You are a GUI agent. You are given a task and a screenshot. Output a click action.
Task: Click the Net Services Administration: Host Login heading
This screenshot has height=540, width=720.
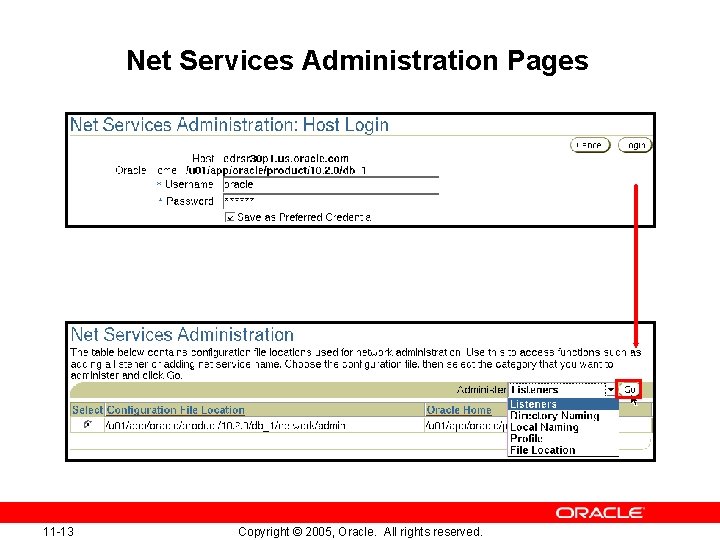coord(229,125)
